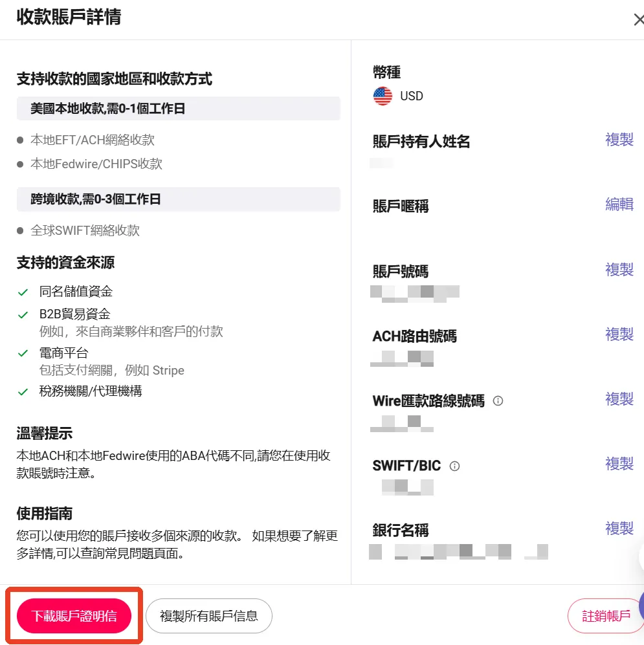Select the 美國本地收款 section header

pyautogui.click(x=179, y=109)
